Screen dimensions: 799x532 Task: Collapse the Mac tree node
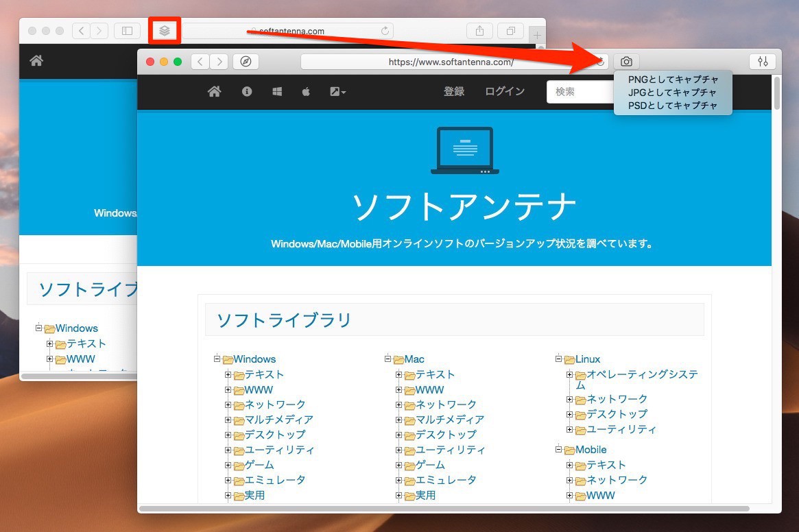[387, 359]
